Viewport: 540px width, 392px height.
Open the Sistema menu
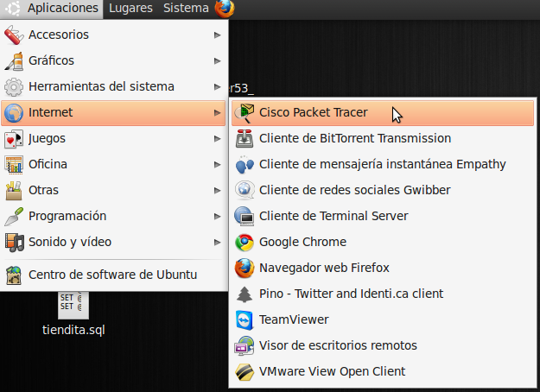pyautogui.click(x=186, y=9)
